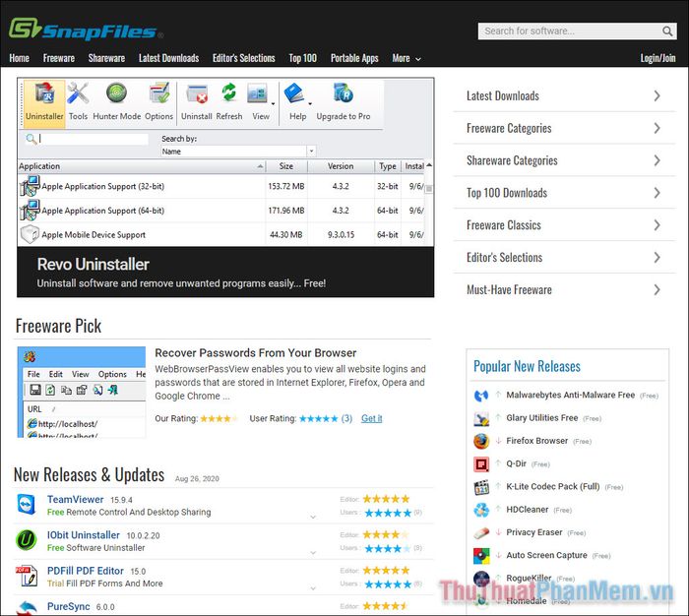Open Top 100 in navigation bar
The image size is (689, 616).
click(302, 58)
